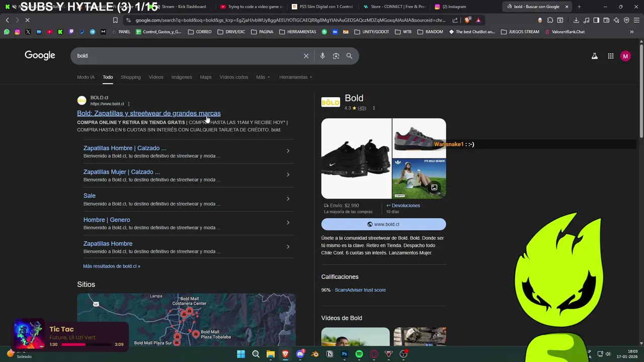
Task: Expand Zapatillas Hombre | Calzado sitelink chevron
Action: coord(288,151)
